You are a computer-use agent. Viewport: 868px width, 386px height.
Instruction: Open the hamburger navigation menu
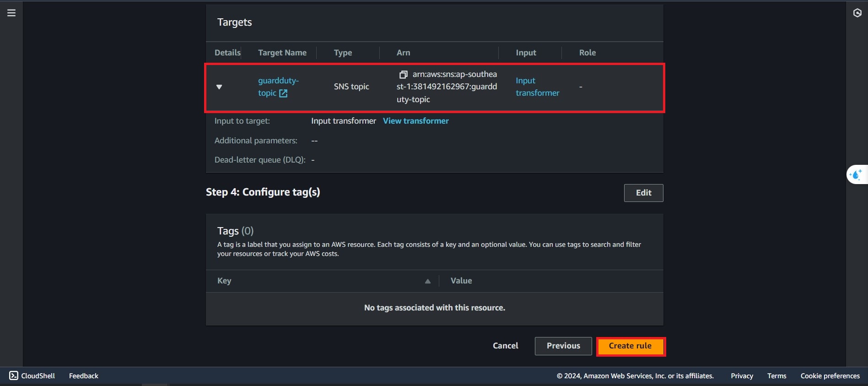click(x=11, y=13)
